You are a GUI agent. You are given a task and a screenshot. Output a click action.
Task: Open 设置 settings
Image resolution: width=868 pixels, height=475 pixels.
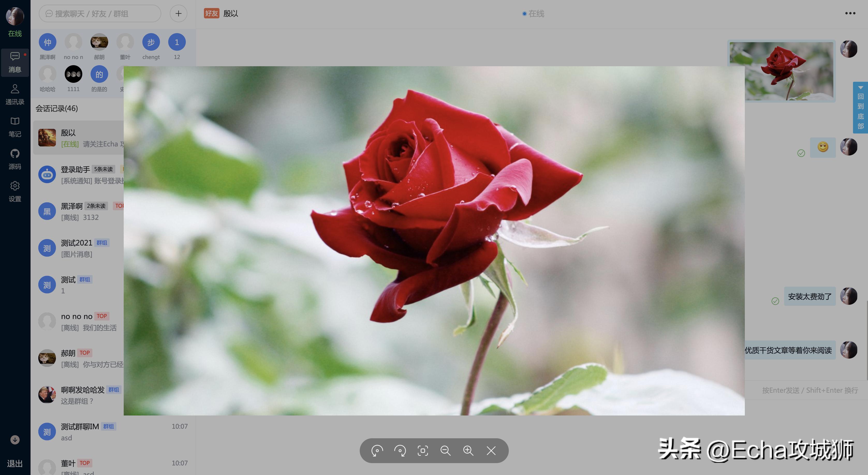tap(15, 191)
